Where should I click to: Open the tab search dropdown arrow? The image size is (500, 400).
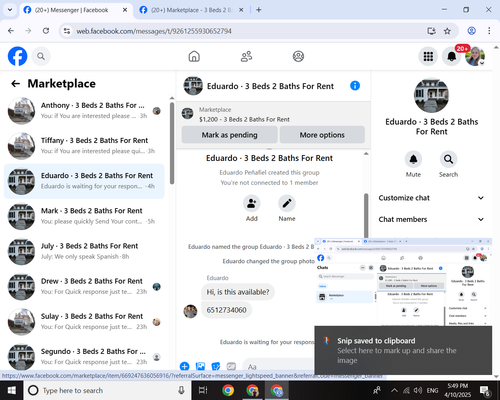(10, 10)
